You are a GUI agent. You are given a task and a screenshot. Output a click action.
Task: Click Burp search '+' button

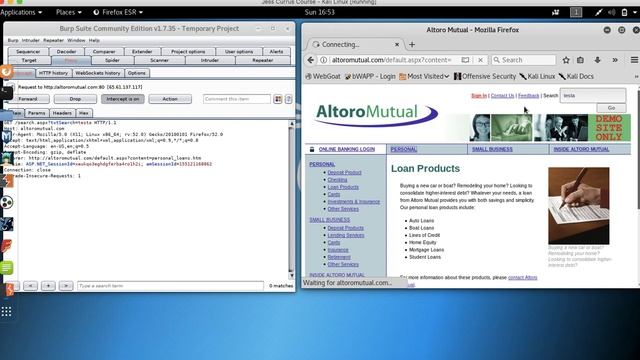click(48, 286)
